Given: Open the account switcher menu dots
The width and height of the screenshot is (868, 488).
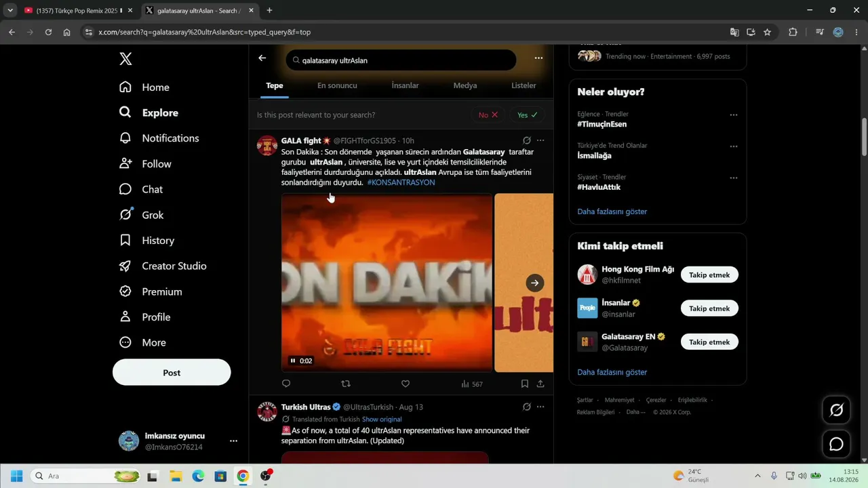Looking at the screenshot, I should click(x=233, y=441).
